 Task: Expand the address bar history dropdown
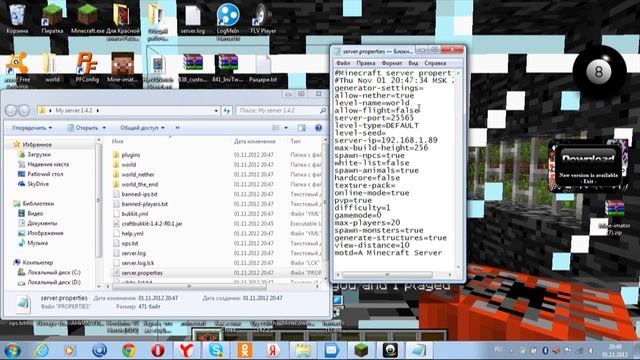[x=216, y=111]
